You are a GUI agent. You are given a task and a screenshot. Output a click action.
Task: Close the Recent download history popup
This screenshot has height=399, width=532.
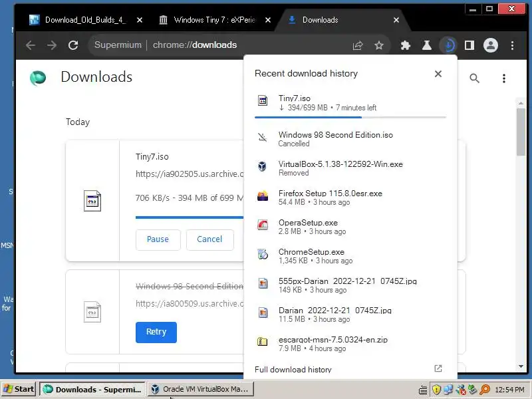tap(438, 74)
